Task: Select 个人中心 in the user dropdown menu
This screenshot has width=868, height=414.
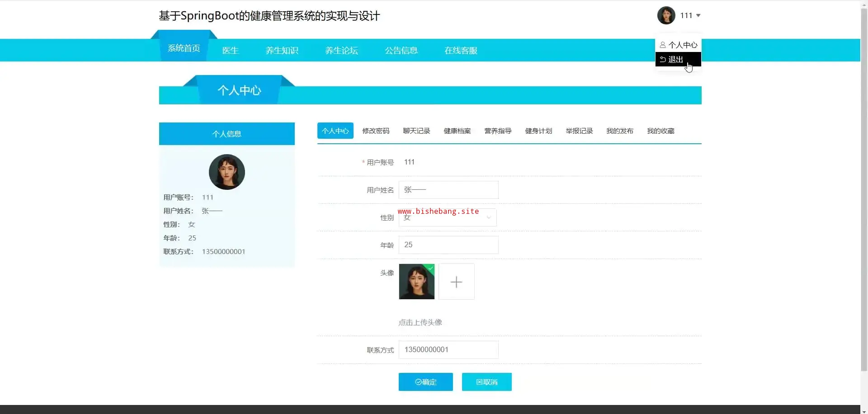Action: click(678, 45)
